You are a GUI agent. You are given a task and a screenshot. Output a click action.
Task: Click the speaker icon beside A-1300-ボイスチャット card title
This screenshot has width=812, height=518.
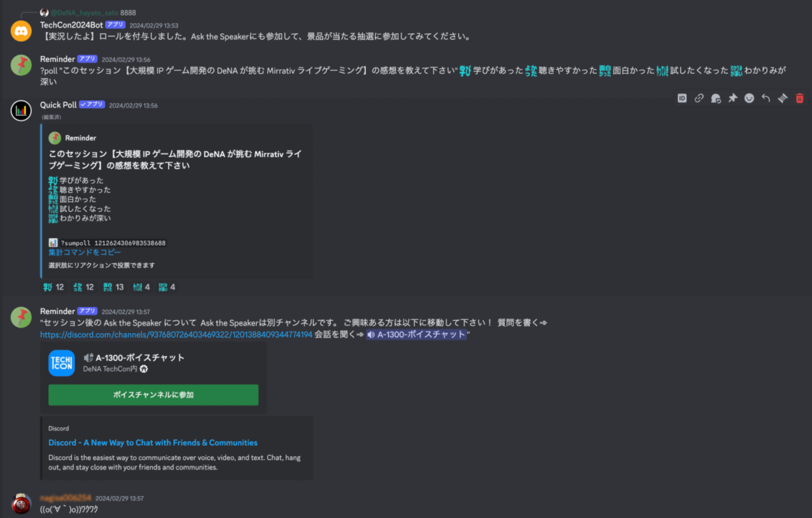pos(88,357)
